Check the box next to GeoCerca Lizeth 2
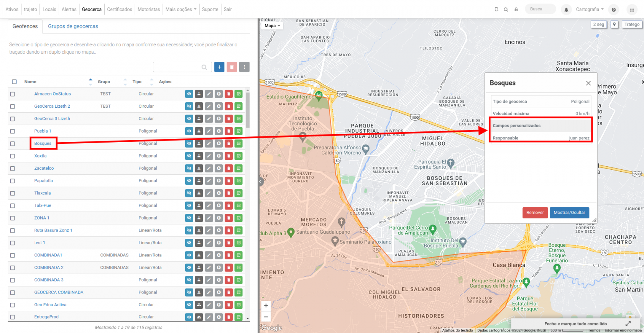Screen dimensions: 644x333 pyautogui.click(x=13, y=107)
